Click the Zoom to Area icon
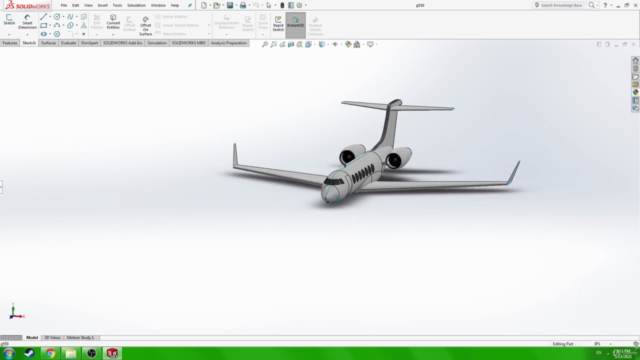 pos(273,44)
